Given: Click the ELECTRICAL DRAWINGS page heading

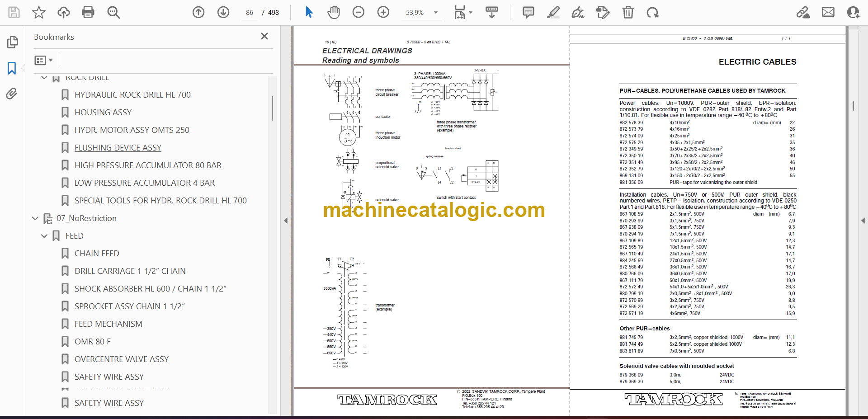Looking at the screenshot, I should [367, 51].
